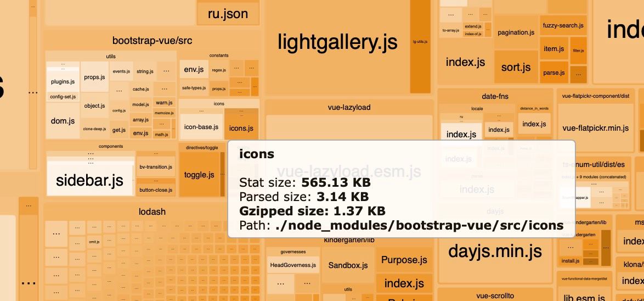Click the extend.js module
644x301 pixels.
[473, 26]
